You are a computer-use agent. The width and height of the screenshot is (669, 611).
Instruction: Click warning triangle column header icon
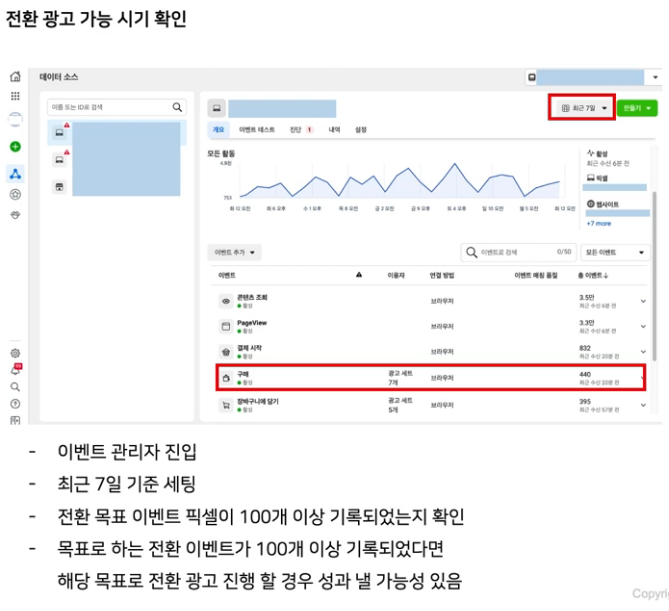coord(359,275)
